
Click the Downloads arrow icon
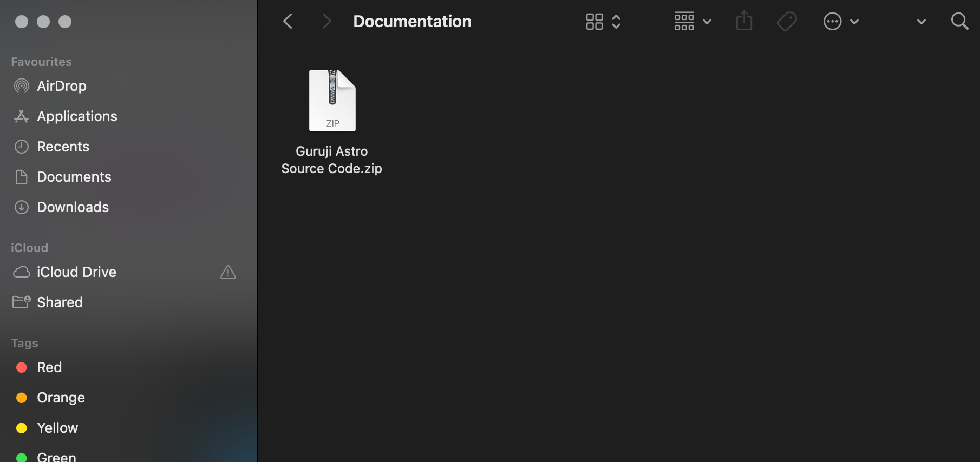pyautogui.click(x=22, y=207)
